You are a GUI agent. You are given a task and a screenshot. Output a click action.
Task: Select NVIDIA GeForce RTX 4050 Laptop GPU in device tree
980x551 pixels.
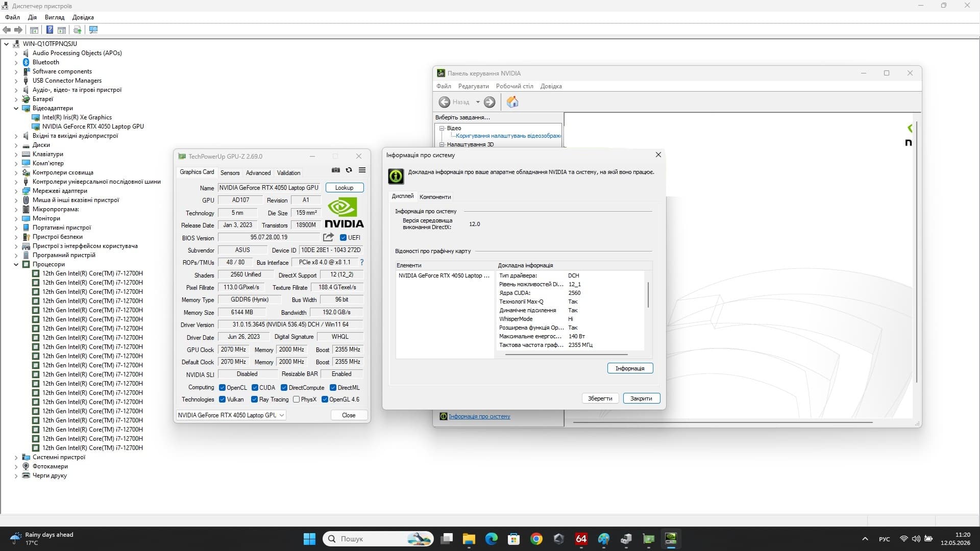(93, 127)
